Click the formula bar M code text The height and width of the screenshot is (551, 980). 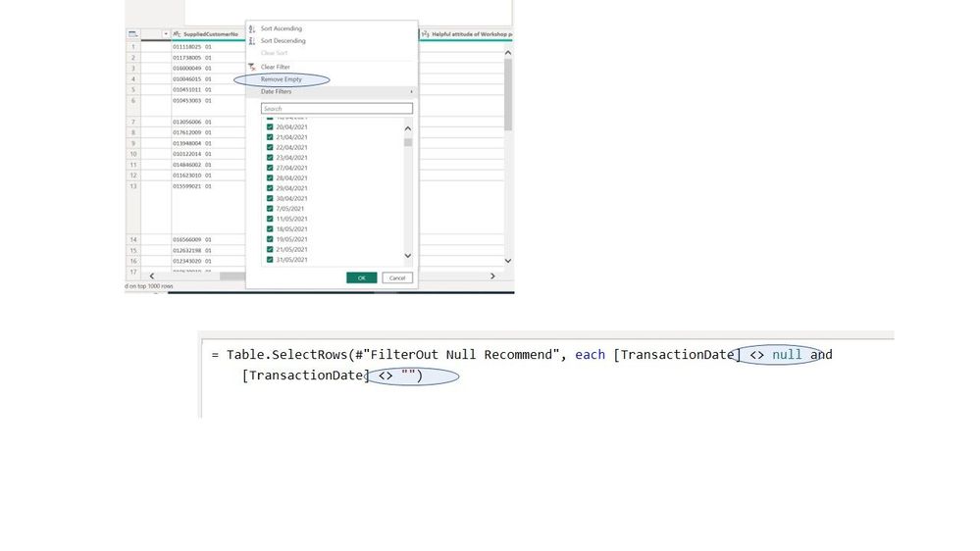[522, 365]
